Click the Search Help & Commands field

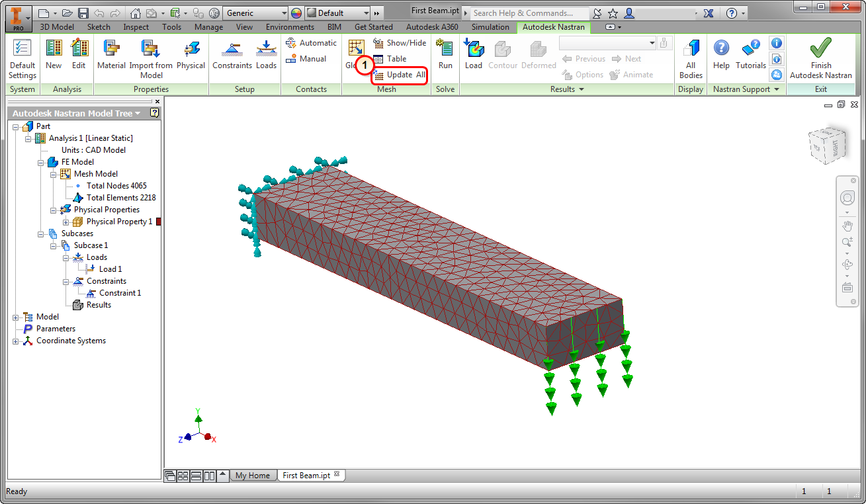click(530, 13)
